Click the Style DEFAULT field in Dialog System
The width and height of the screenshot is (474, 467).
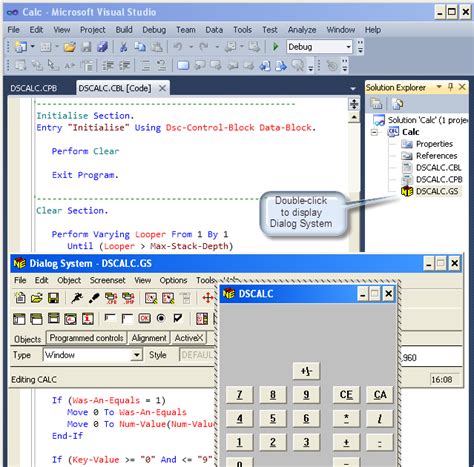click(x=198, y=355)
